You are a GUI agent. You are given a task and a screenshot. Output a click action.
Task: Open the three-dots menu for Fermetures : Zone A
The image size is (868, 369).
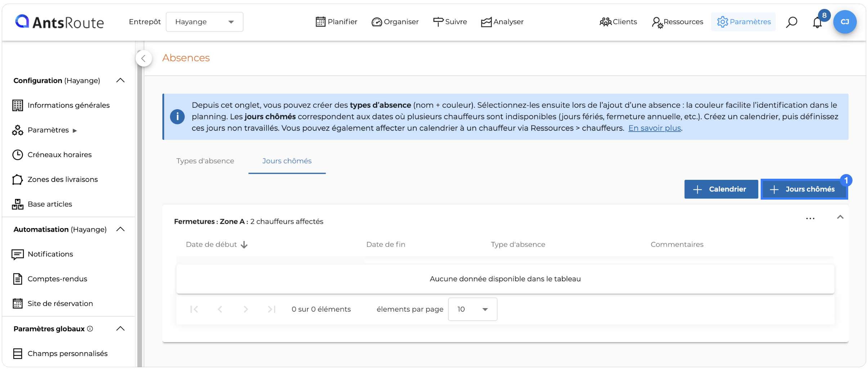[810, 218]
